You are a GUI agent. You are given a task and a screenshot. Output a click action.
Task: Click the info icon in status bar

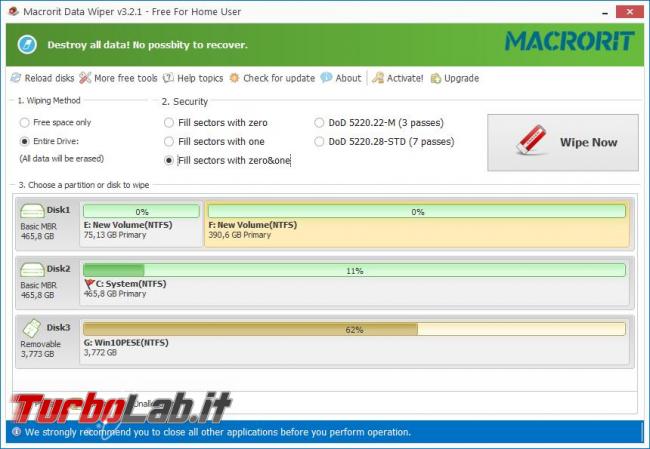pyautogui.click(x=16, y=432)
